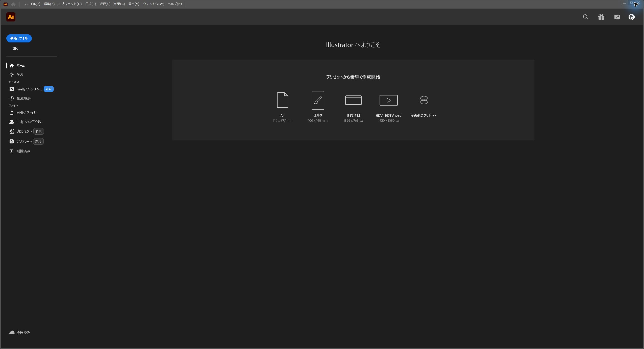The width and height of the screenshot is (644, 349).
Task: Click the 新規ファイル button
Action: [x=19, y=38]
